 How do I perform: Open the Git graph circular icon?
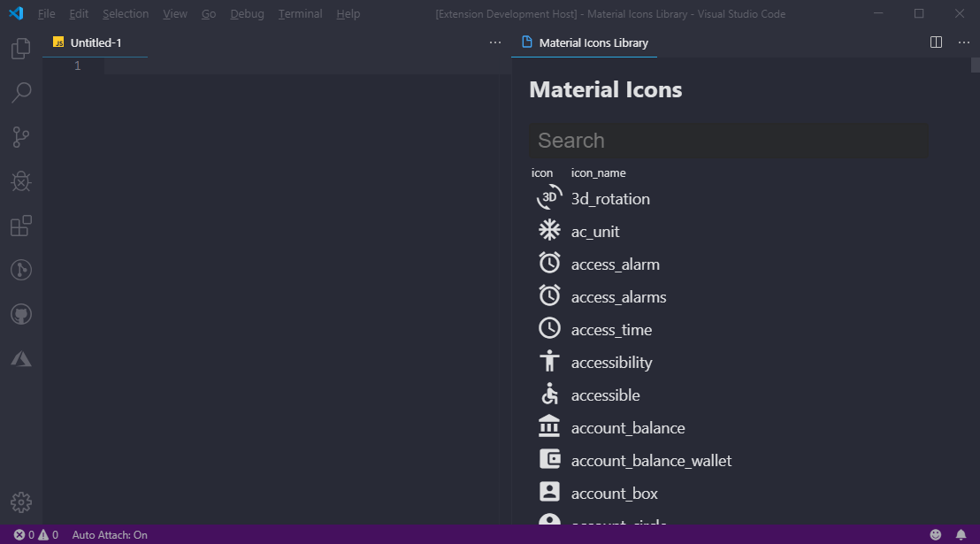(x=21, y=270)
